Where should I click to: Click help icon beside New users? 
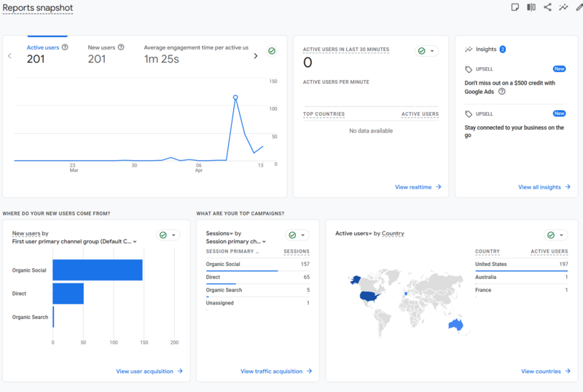pyautogui.click(x=121, y=47)
